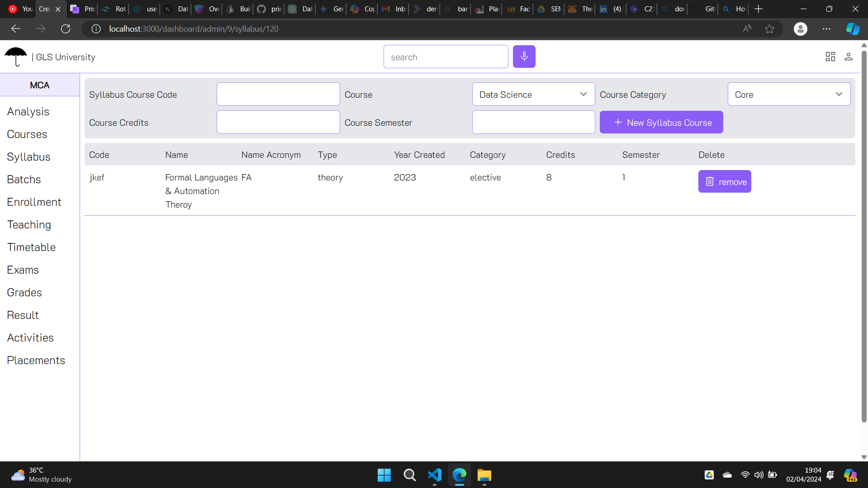The width and height of the screenshot is (868, 488).
Task: Go to Syllabus in the sidebar
Action: pyautogui.click(x=28, y=157)
